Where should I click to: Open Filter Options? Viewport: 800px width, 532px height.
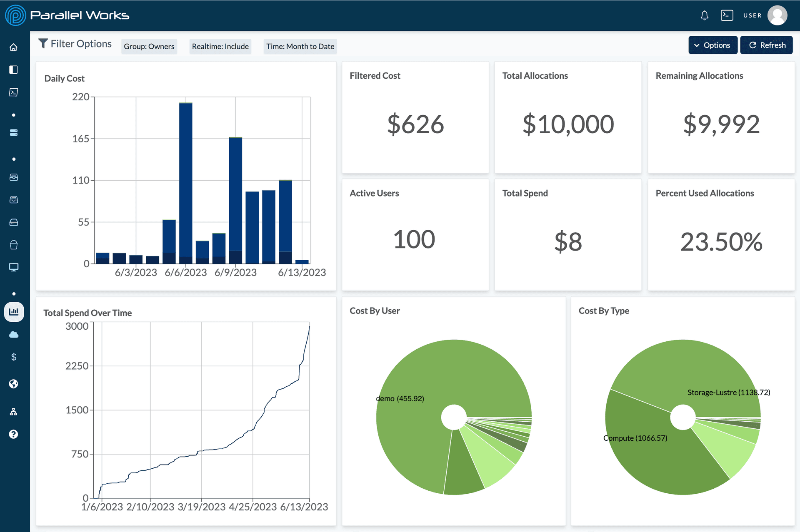click(75, 44)
